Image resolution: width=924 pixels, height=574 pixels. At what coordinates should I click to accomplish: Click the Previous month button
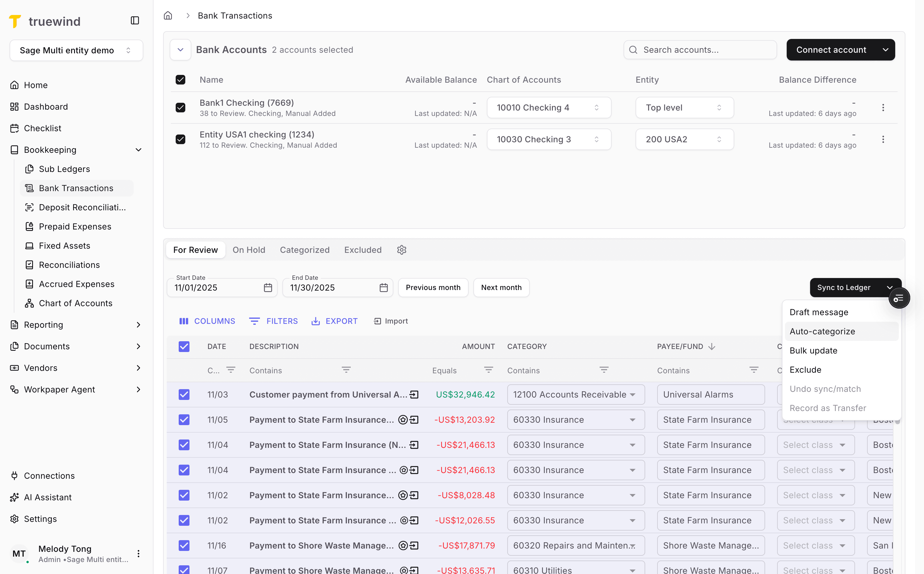433,287
